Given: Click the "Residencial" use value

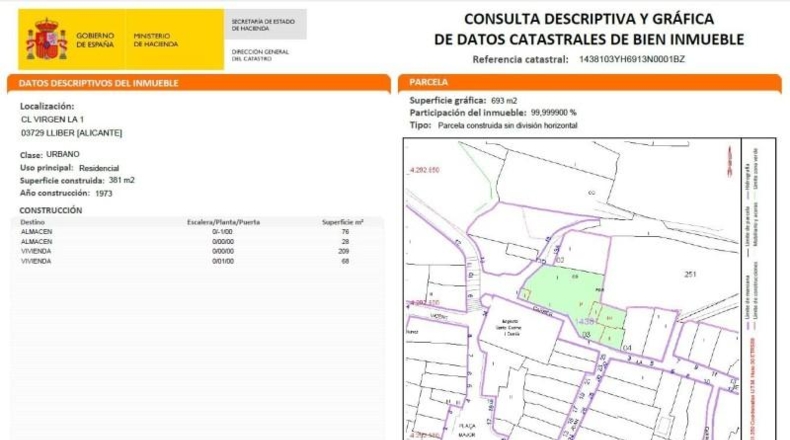Looking at the screenshot, I should 99,168.
